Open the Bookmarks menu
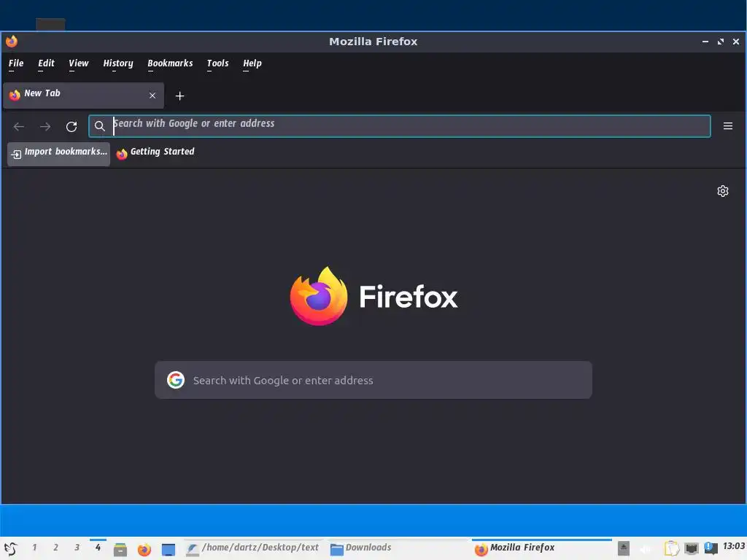747x560 pixels. [x=169, y=63]
